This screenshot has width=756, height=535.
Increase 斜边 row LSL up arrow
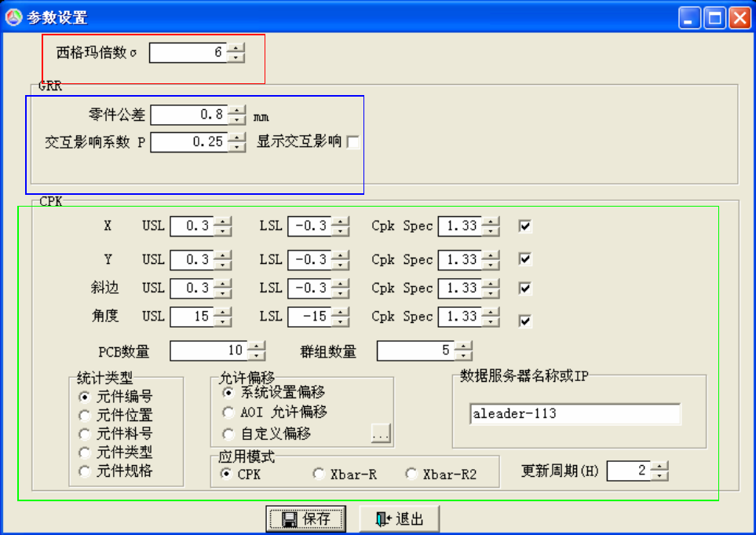click(341, 284)
